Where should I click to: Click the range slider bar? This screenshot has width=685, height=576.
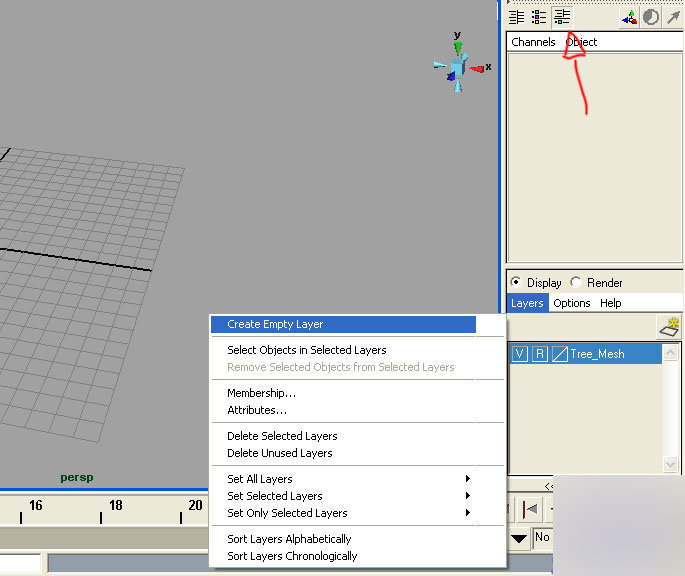click(x=128, y=563)
